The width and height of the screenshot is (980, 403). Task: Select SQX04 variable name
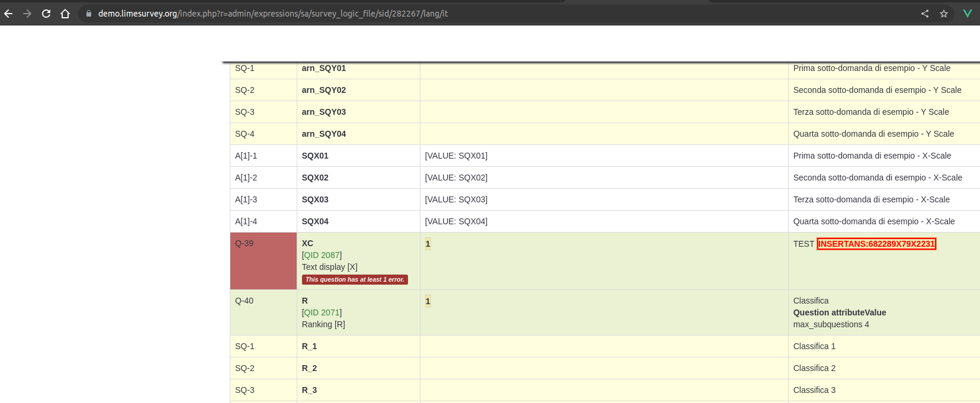click(315, 221)
